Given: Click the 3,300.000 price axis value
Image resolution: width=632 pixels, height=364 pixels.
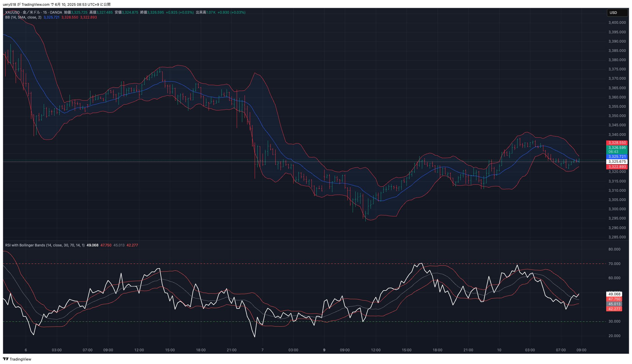Looking at the screenshot, I should [617, 209].
